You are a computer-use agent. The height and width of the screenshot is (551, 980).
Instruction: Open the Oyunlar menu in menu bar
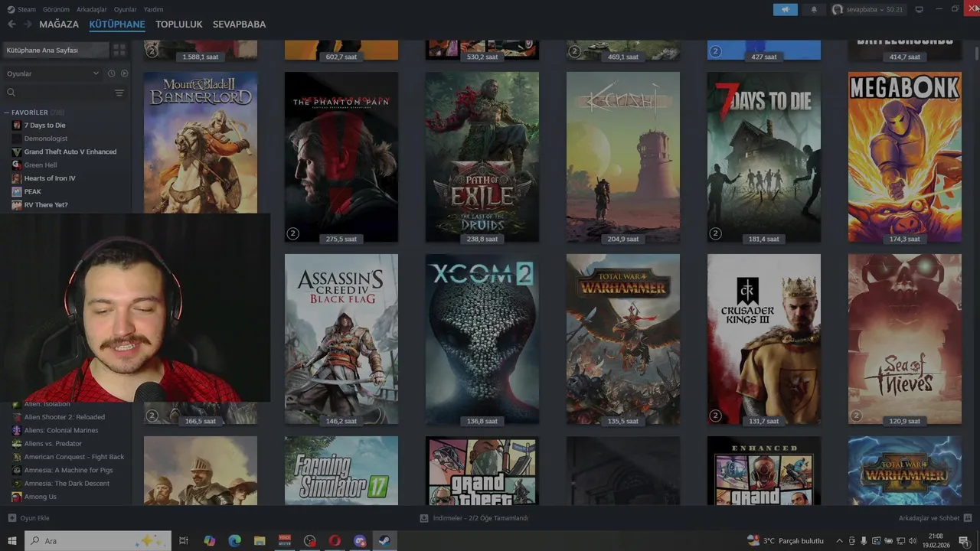[126, 9]
